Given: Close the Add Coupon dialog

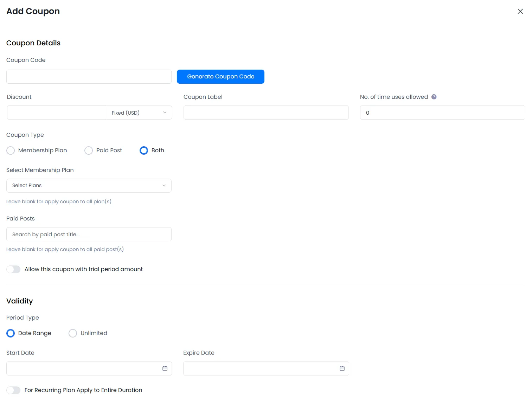Looking at the screenshot, I should [520, 11].
